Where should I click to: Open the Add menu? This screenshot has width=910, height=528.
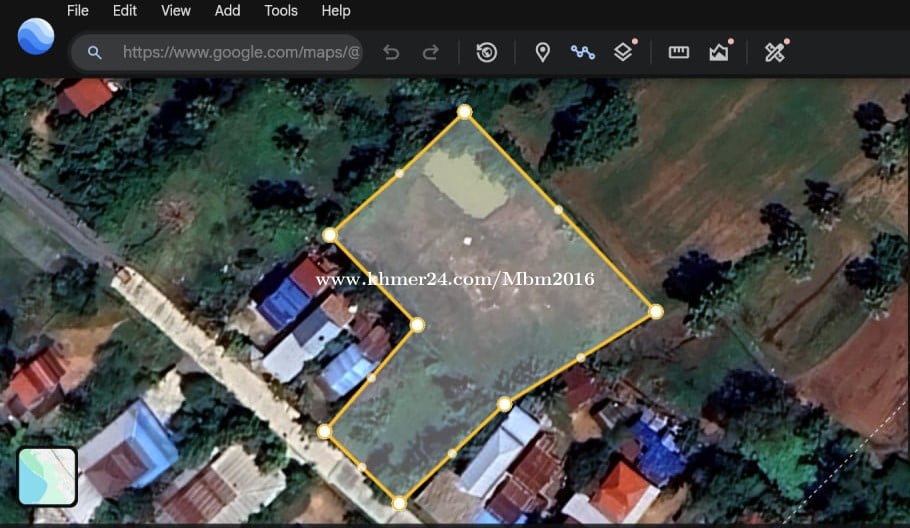227,11
